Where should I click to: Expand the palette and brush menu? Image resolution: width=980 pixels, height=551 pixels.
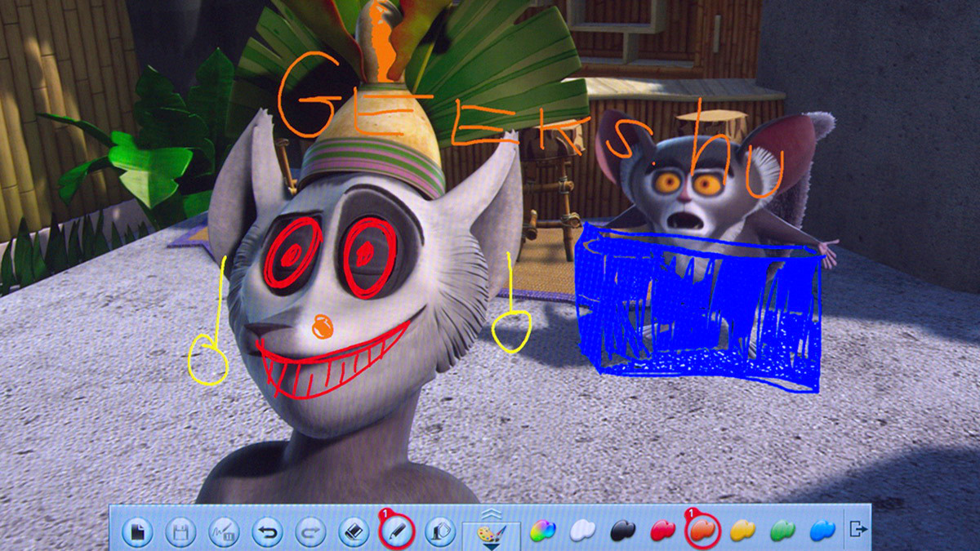click(491, 536)
